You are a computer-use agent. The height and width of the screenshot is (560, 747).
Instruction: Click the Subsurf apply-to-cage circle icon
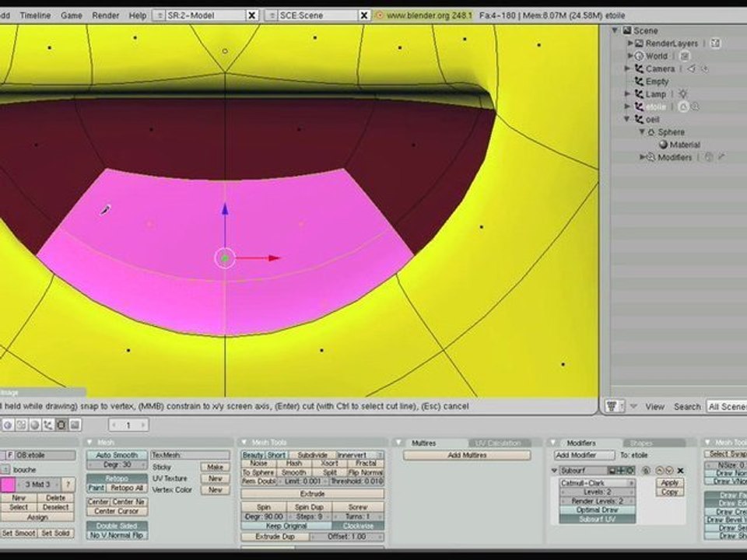pyautogui.click(x=646, y=471)
